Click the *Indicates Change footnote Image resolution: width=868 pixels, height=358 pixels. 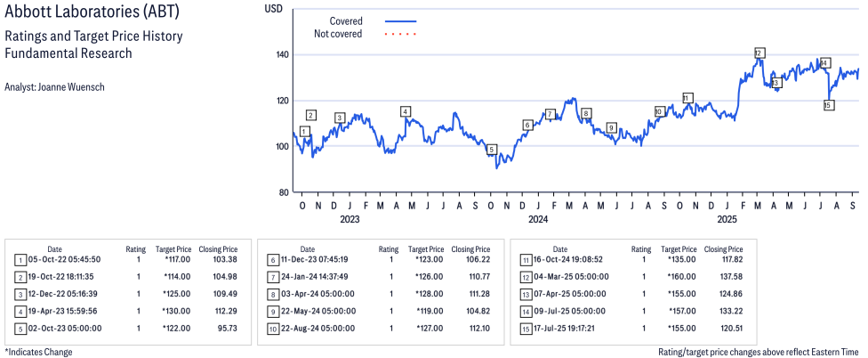38,352
